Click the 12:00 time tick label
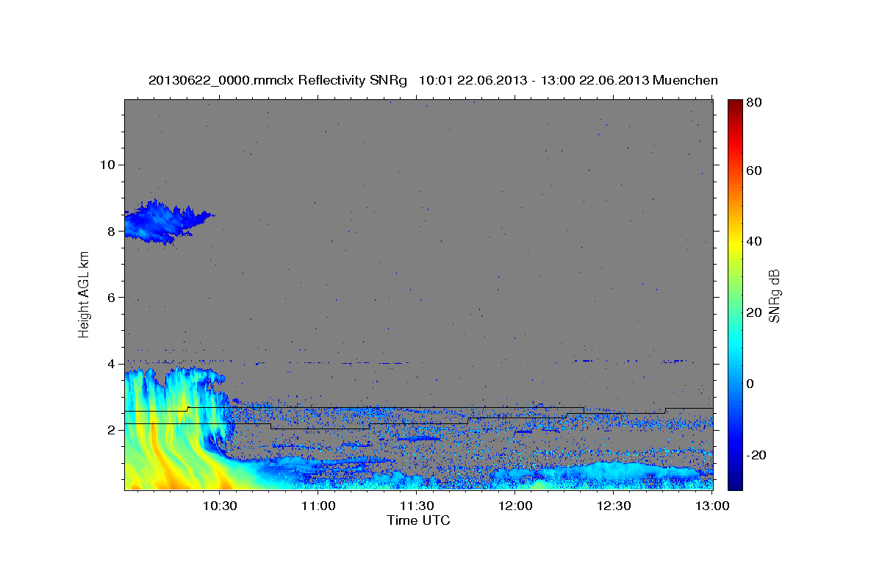This screenshot has height=588, width=882. [x=515, y=506]
